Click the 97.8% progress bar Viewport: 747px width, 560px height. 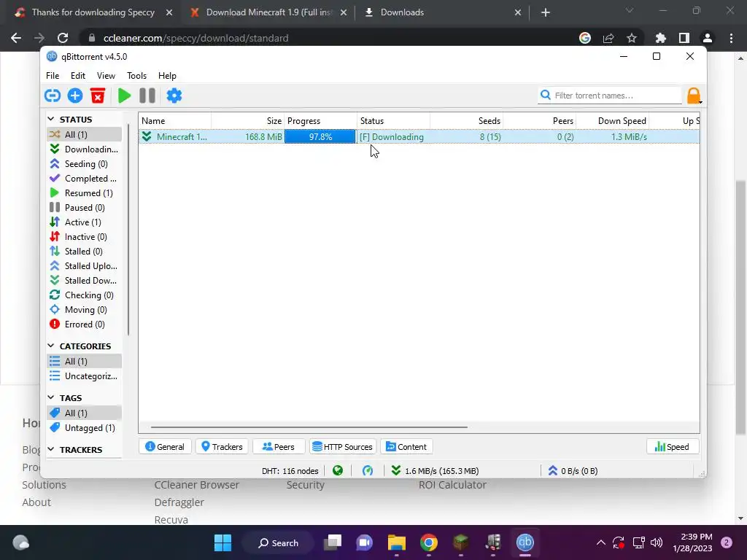[x=320, y=136]
